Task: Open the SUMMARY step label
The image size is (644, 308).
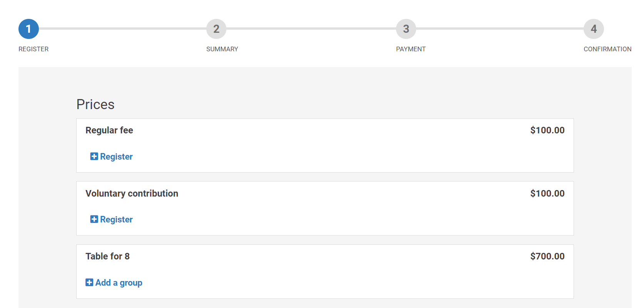Action: pyautogui.click(x=222, y=49)
